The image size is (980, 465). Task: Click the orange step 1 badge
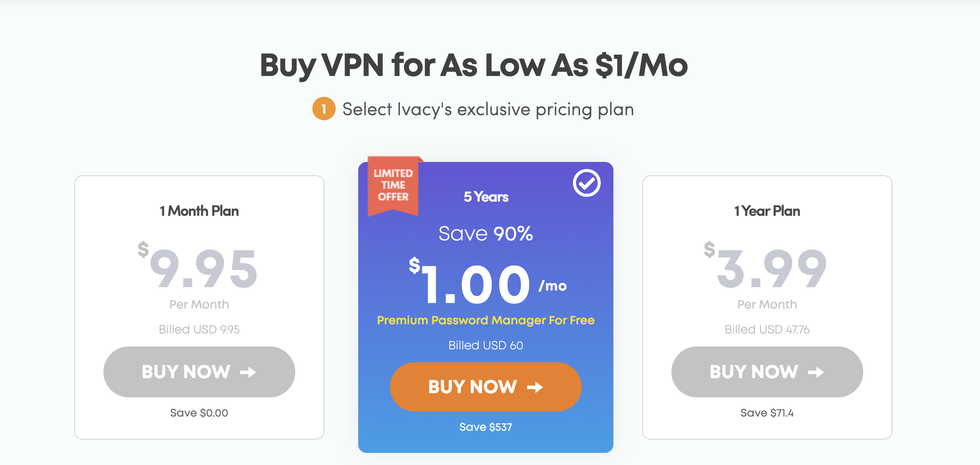coord(323,109)
